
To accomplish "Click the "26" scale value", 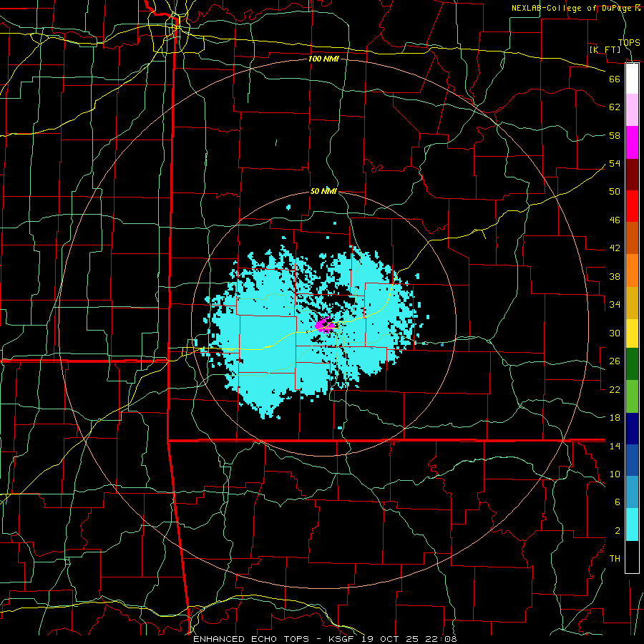I will point(615,361).
